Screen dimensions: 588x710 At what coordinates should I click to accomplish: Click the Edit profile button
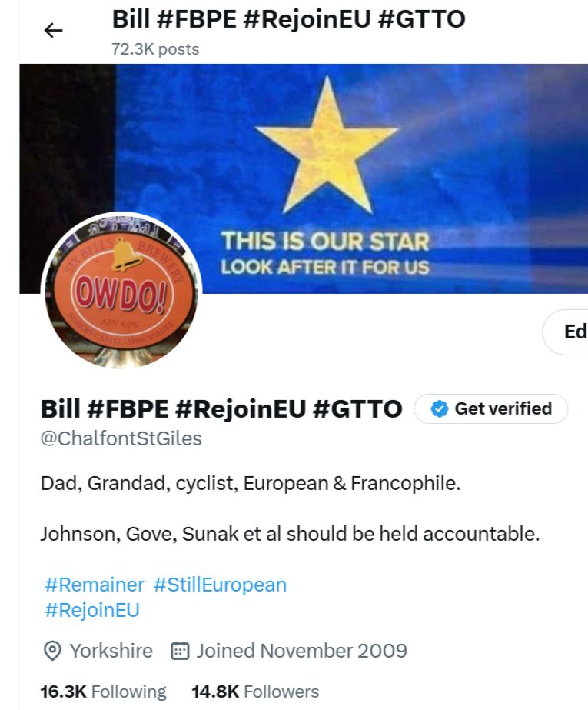point(566,332)
